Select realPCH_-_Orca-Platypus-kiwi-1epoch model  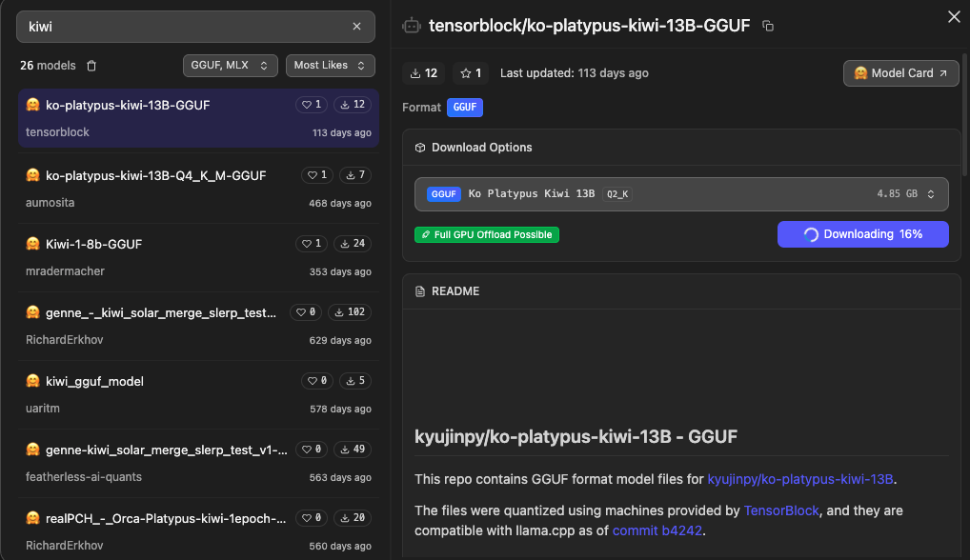198,530
